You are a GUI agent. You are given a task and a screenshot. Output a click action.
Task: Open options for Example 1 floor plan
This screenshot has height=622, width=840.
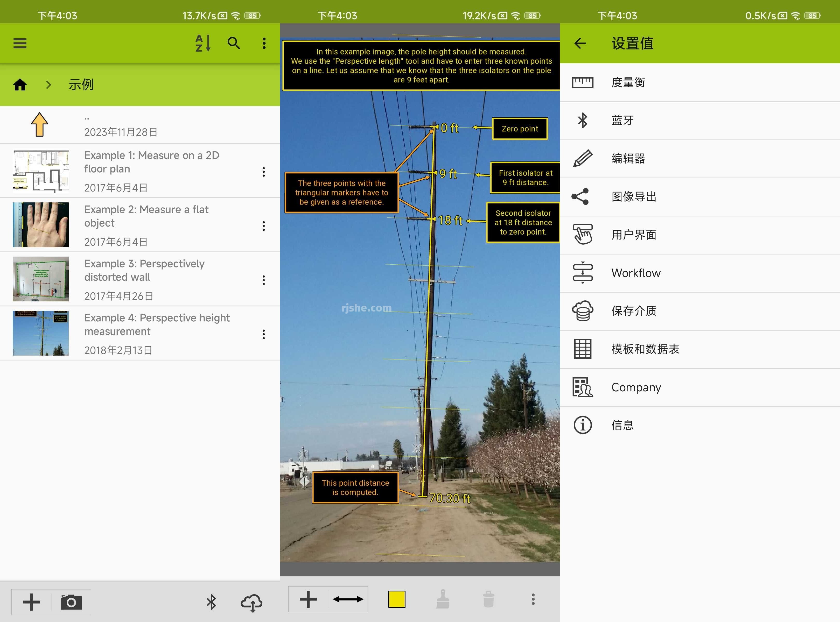pos(264,172)
